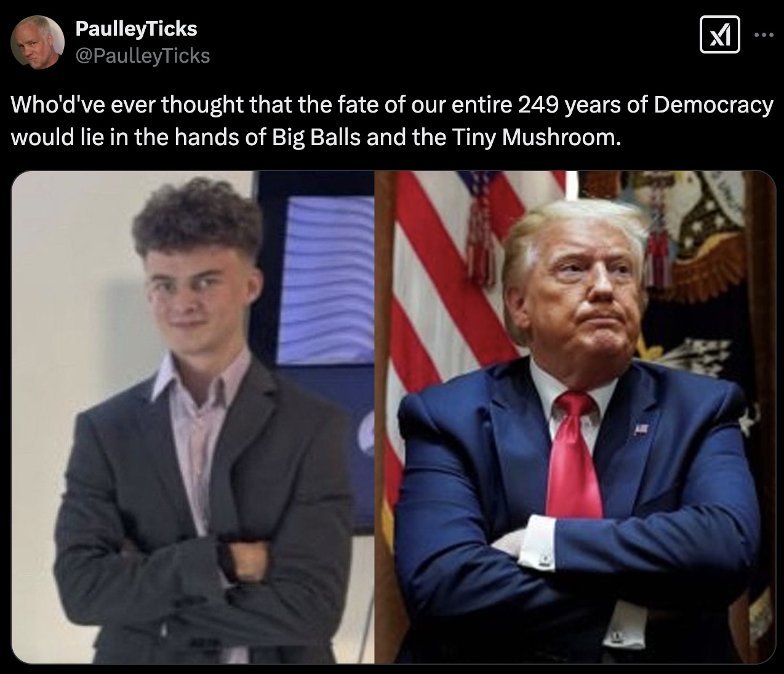The width and height of the screenshot is (784, 674).
Task: Open left photo of curly-haired young man
Action: (x=193, y=418)
